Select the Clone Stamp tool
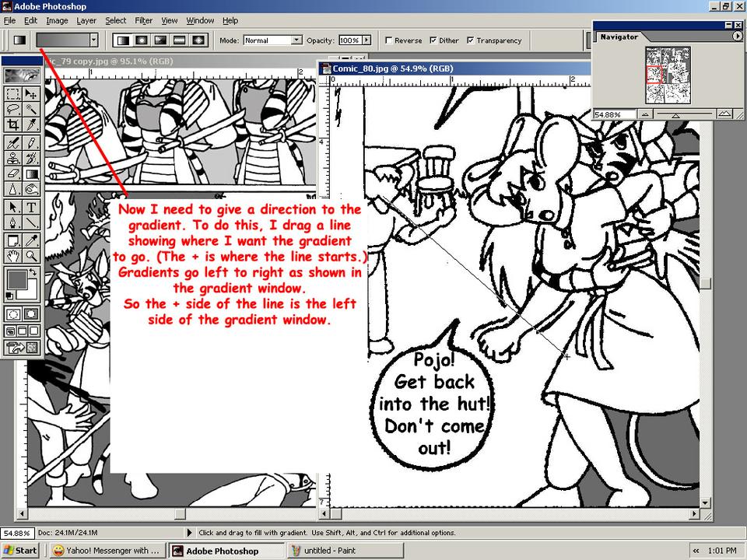This screenshot has width=747, height=560. 13,158
